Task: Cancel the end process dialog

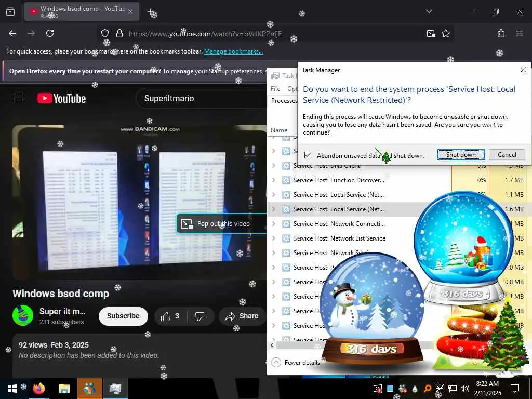Action: (507, 155)
